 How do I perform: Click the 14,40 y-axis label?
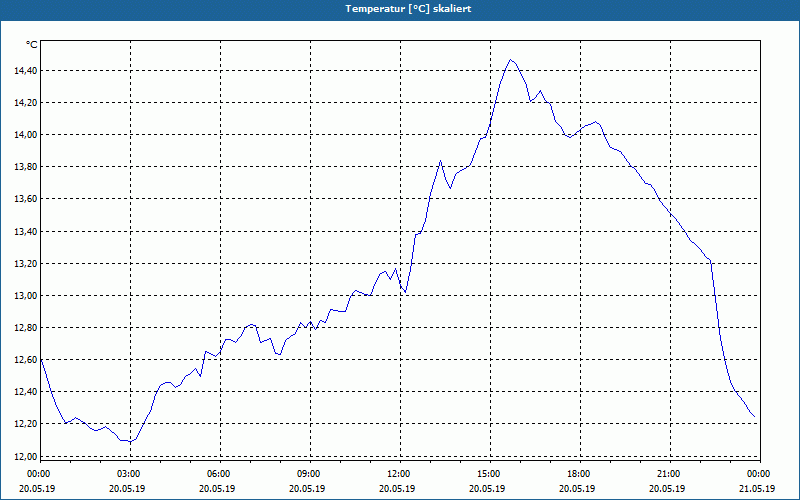25,71
